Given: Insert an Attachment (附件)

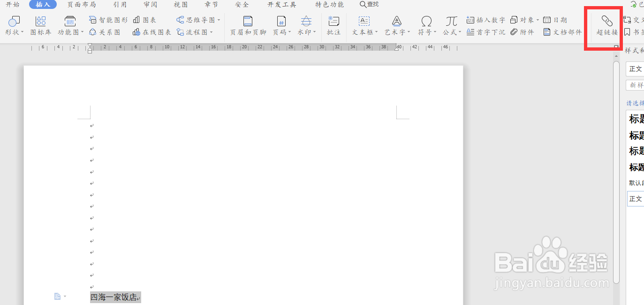Looking at the screenshot, I should click(522, 32).
